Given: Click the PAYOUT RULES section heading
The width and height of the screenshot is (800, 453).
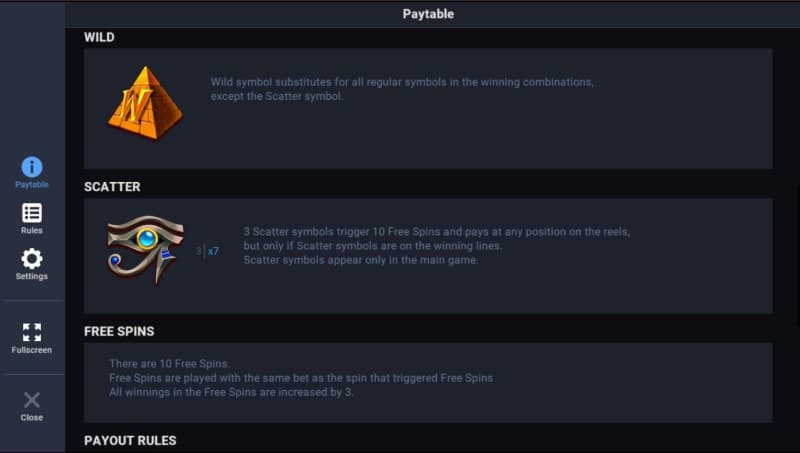Looking at the screenshot, I should coord(130,440).
